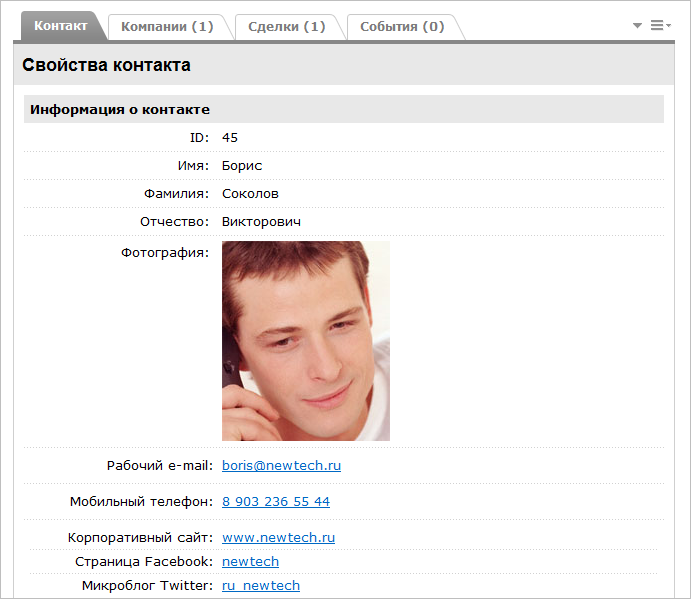Screen dimensions: 691x599
Task: Open the corporate site www.newtech.ru link
Action: [x=278, y=537]
